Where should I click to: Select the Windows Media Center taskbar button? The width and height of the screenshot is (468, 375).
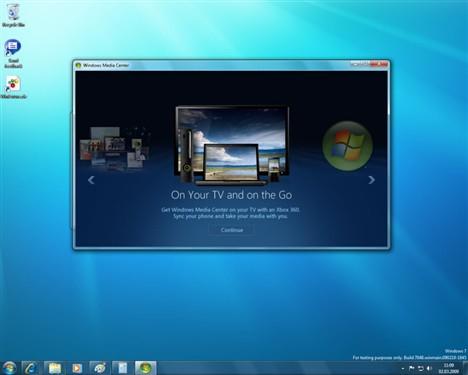(145, 368)
